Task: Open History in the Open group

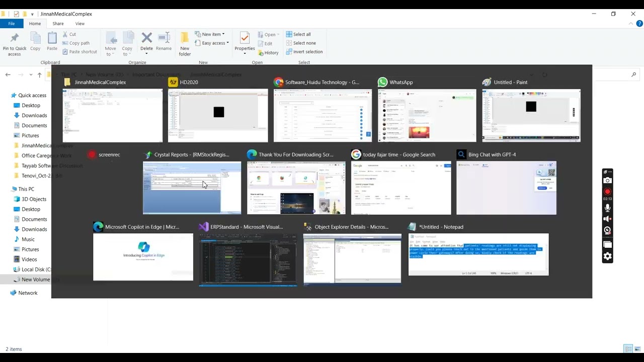Action: point(268,53)
